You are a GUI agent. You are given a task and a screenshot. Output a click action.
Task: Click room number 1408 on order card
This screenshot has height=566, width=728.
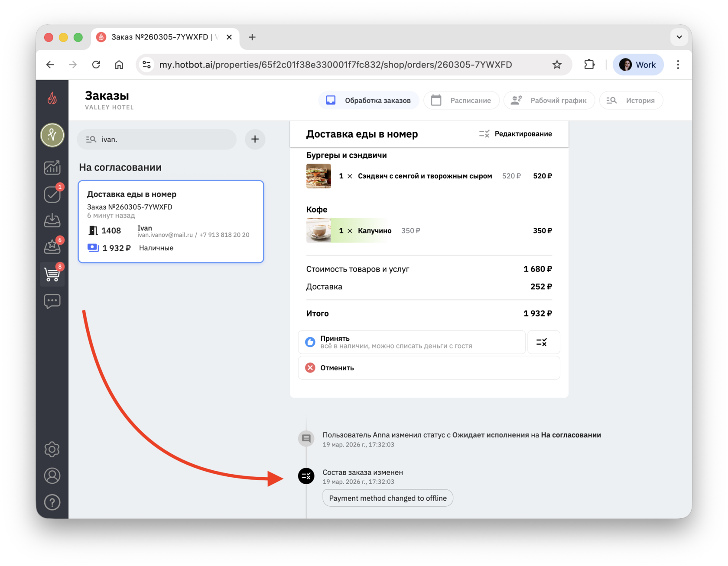click(111, 231)
